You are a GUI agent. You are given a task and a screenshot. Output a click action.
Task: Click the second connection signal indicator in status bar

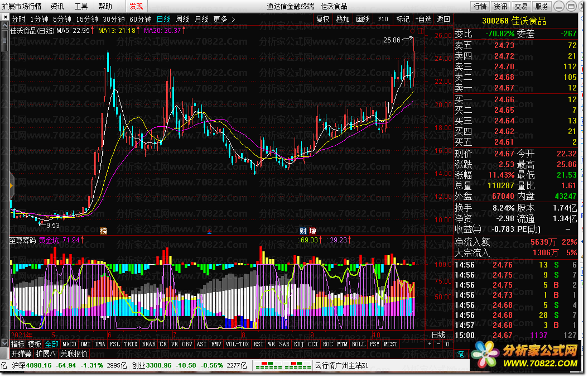point(298,365)
